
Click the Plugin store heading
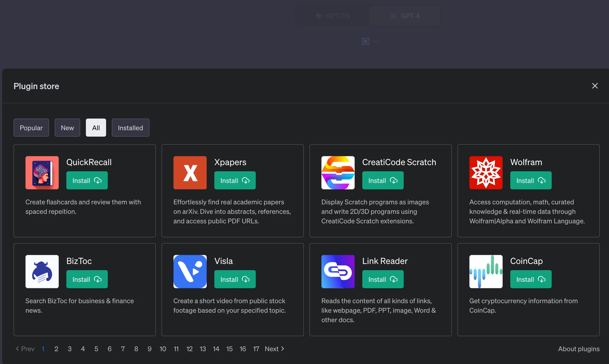pos(36,86)
